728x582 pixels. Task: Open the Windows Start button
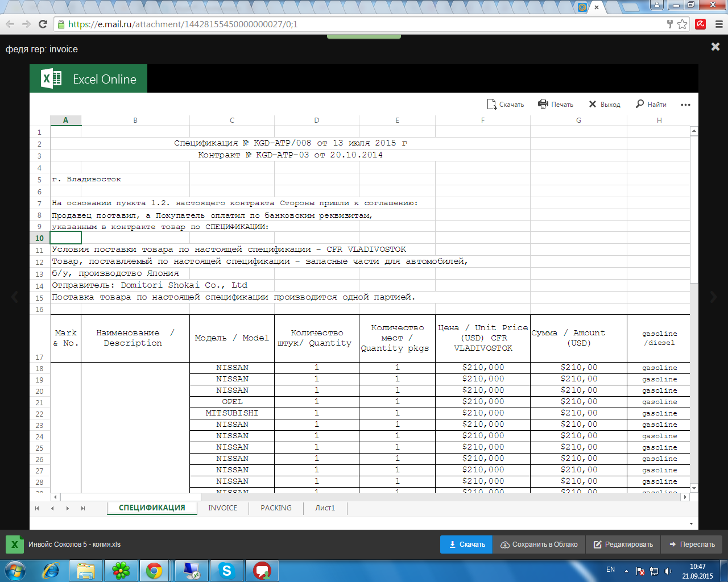[x=15, y=571]
